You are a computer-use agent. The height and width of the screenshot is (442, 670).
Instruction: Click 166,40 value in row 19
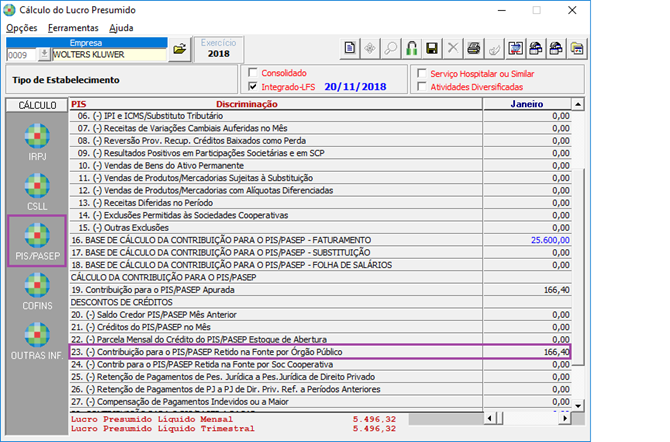tap(557, 290)
